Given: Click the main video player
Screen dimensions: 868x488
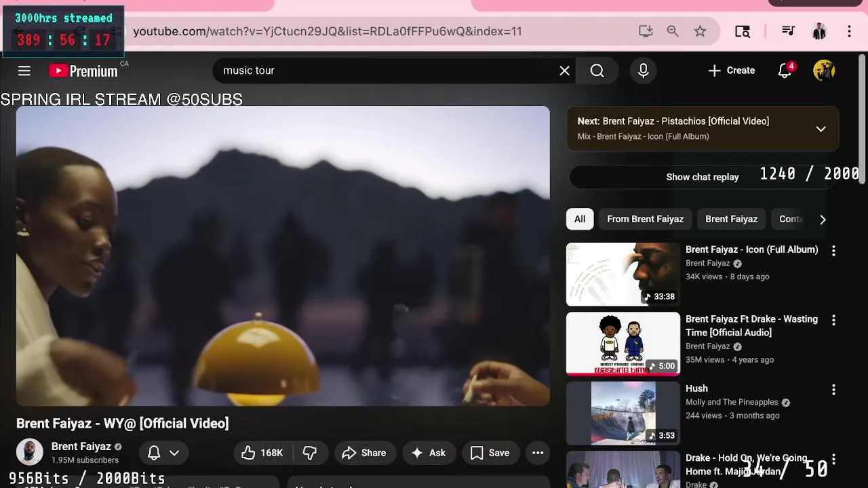Looking at the screenshot, I should click(x=283, y=256).
